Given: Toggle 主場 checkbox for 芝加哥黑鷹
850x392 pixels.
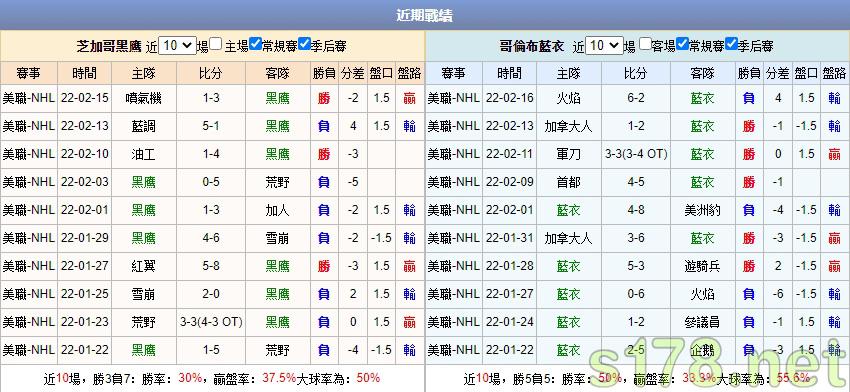Looking at the screenshot, I should pos(216,44).
